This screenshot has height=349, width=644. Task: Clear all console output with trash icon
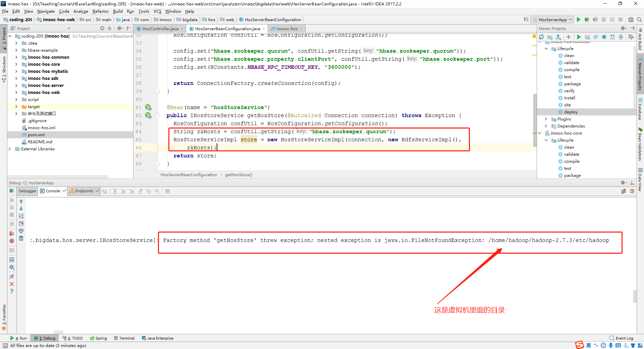(x=21, y=238)
